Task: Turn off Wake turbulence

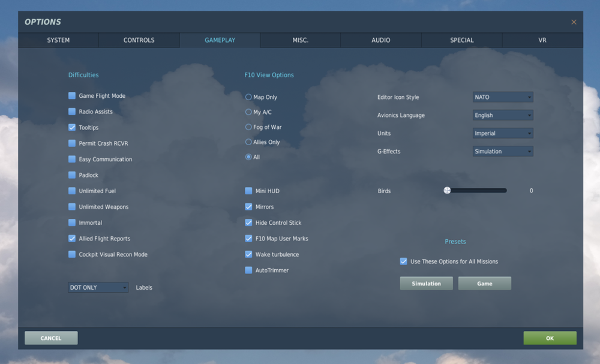Action: (x=249, y=254)
